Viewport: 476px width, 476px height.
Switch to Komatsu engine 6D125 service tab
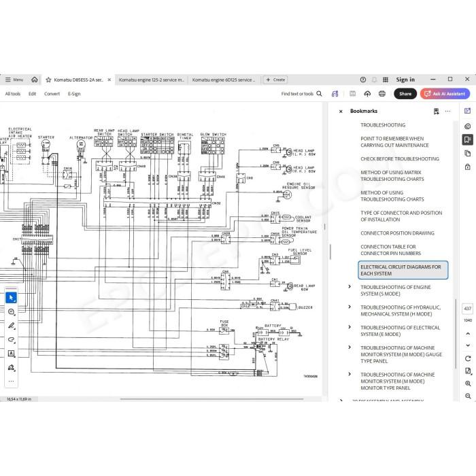(224, 80)
